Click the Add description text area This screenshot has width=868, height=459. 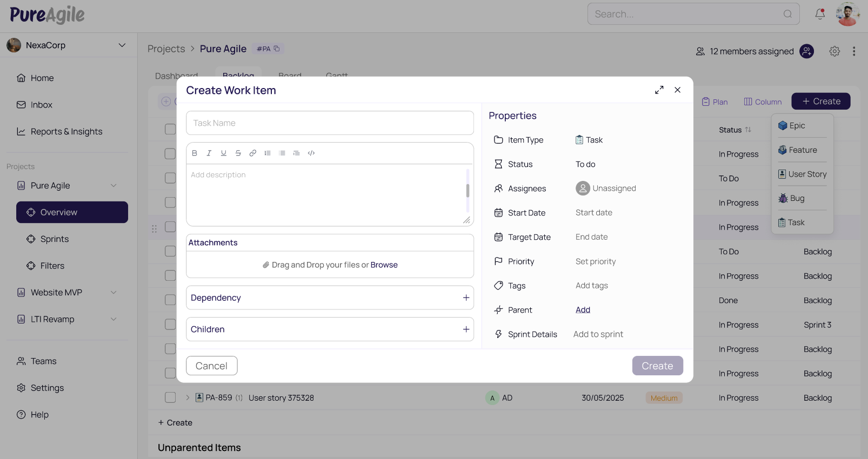327,195
